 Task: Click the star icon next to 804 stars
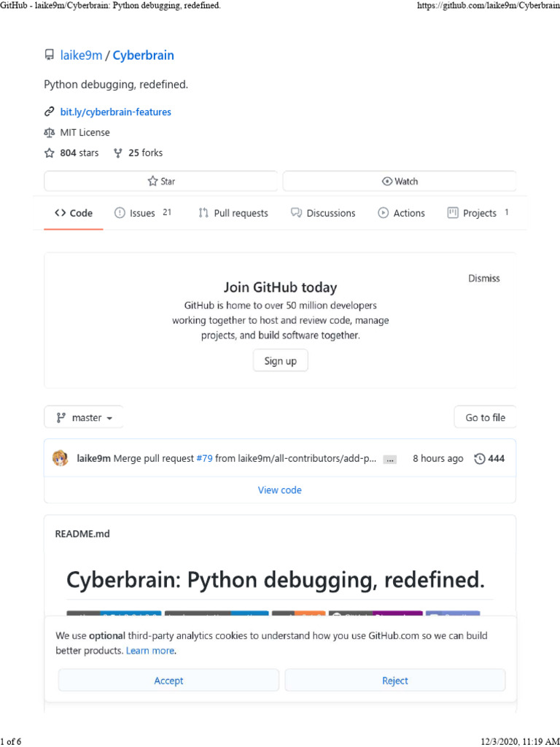(x=49, y=153)
